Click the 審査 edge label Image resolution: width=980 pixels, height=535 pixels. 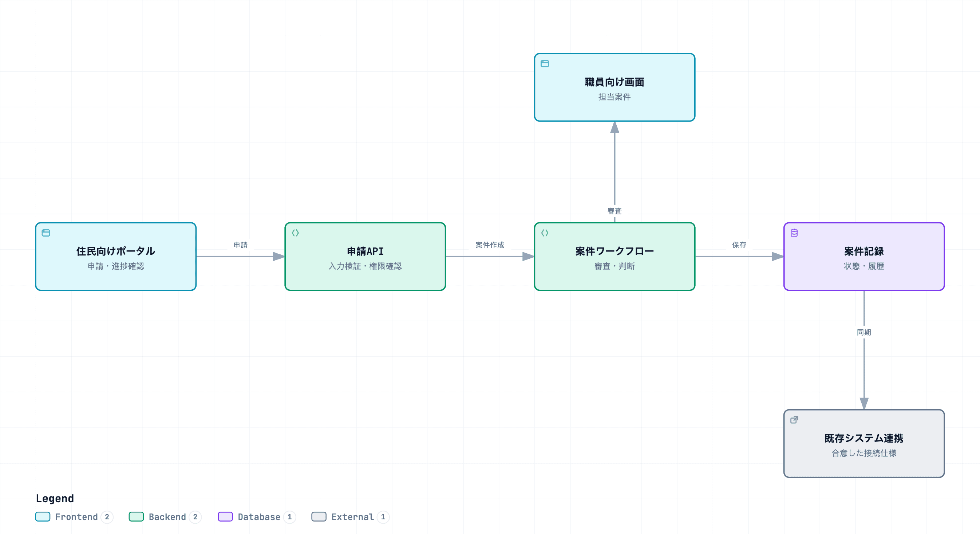[615, 211]
